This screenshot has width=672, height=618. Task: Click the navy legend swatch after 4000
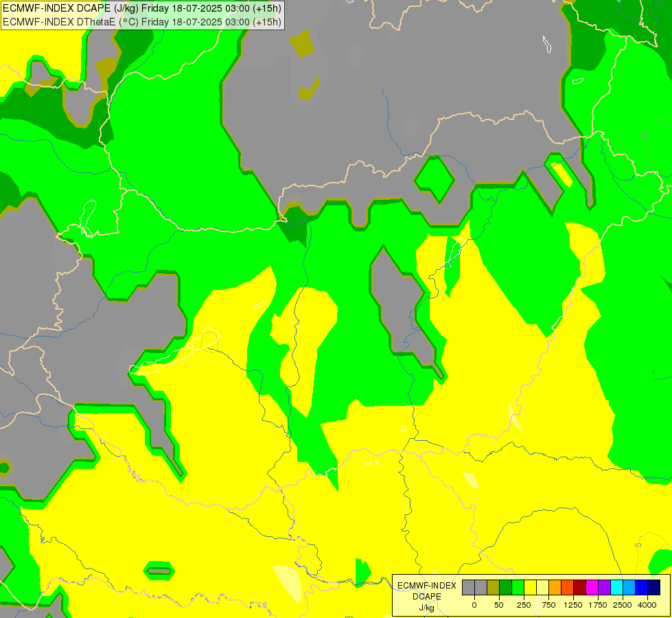pyautogui.click(x=654, y=587)
